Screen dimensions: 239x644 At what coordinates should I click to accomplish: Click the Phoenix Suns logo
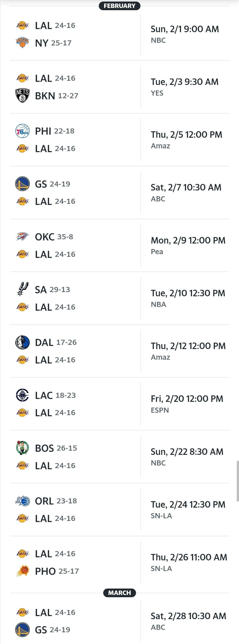point(22,571)
